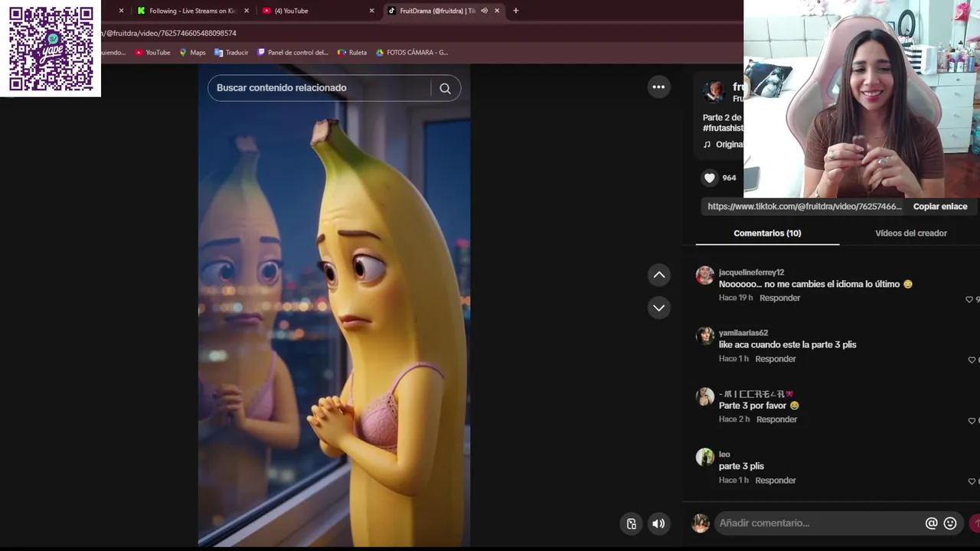
Task: Open the three-dot more options menu
Action: point(658,87)
